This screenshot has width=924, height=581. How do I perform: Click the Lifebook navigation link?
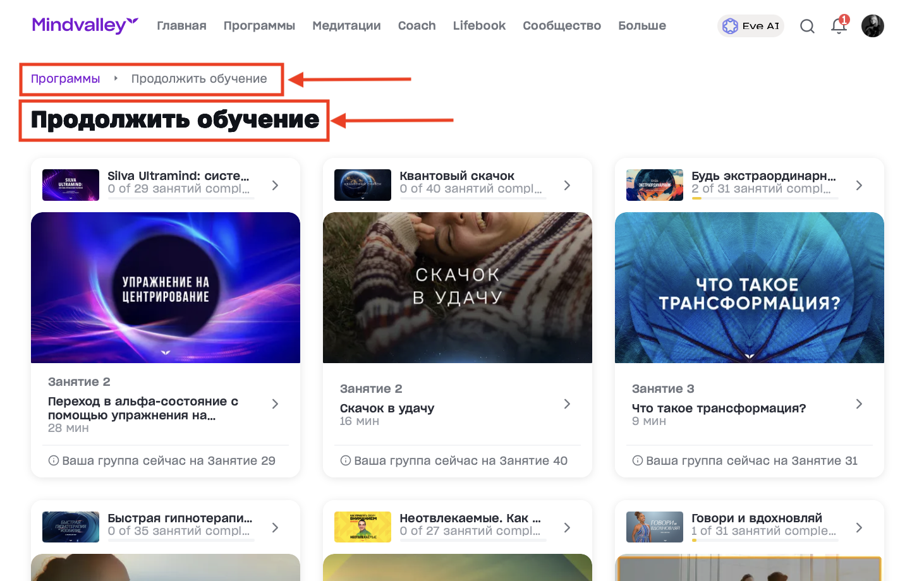click(478, 26)
